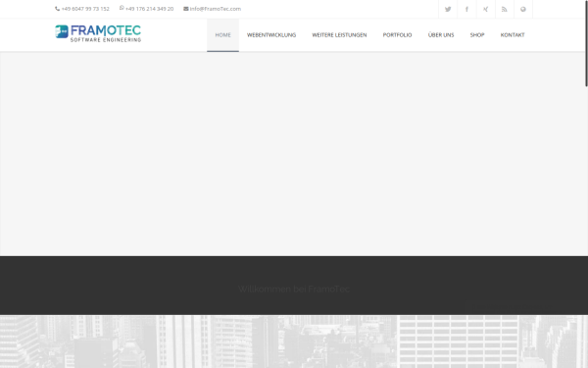Click the info@FramoTec.com email link
This screenshot has height=368, width=588.
[216, 9]
